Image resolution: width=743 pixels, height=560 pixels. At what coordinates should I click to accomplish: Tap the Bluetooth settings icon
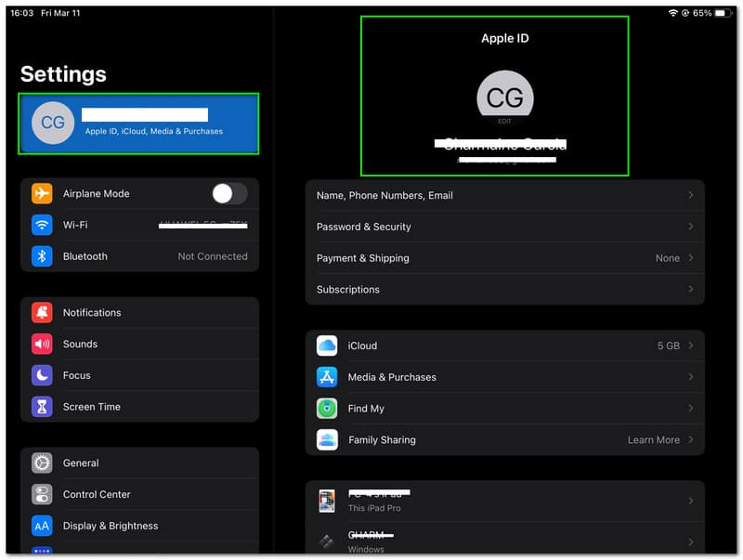pyautogui.click(x=42, y=256)
